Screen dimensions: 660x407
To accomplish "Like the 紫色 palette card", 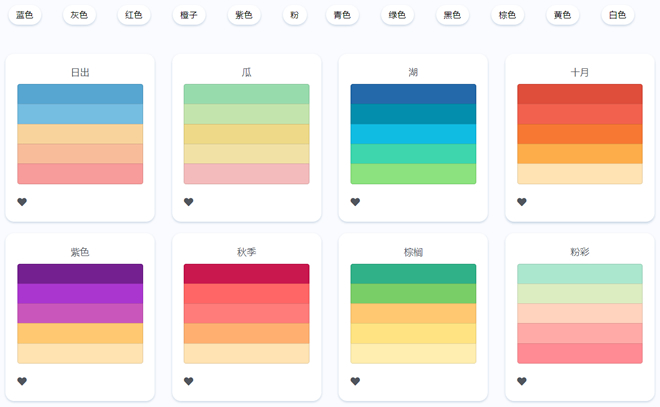I will coord(22,381).
